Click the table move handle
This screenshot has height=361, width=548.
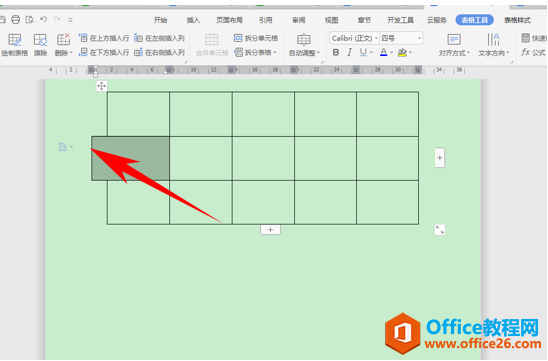pyautogui.click(x=102, y=86)
